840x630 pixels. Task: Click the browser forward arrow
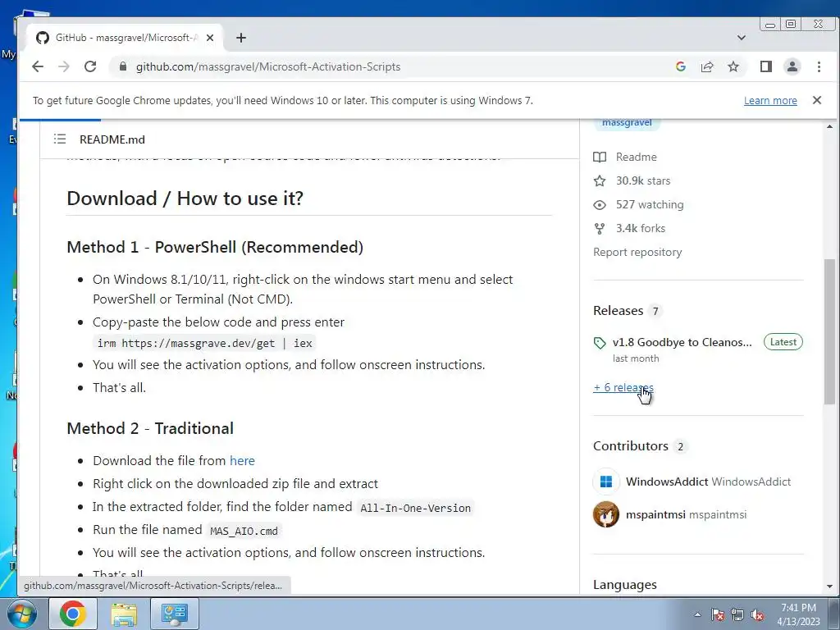pos(64,66)
